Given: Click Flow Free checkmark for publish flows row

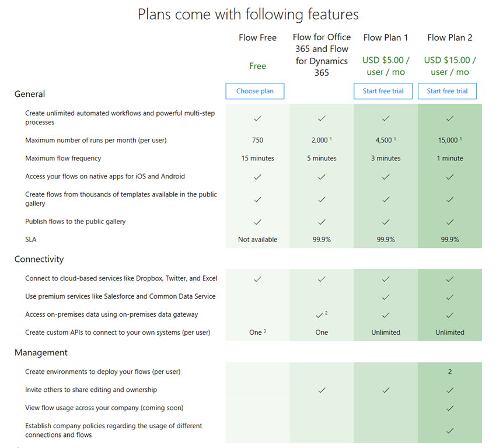Looking at the screenshot, I should [257, 222].
